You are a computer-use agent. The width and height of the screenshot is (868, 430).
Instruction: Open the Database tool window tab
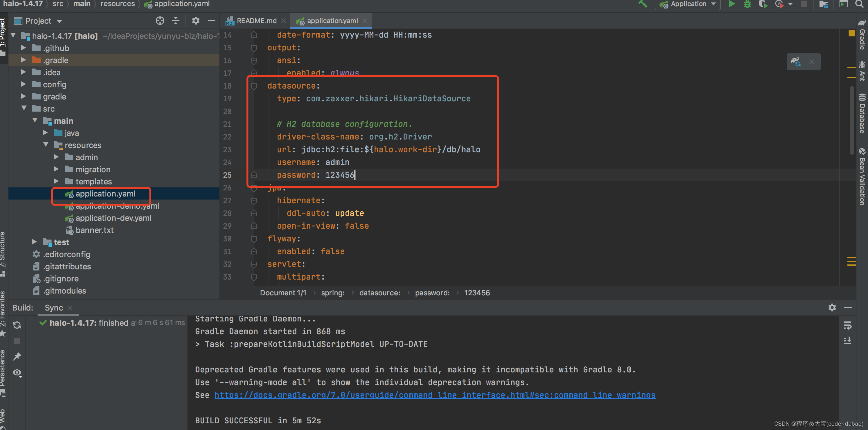pos(862,114)
